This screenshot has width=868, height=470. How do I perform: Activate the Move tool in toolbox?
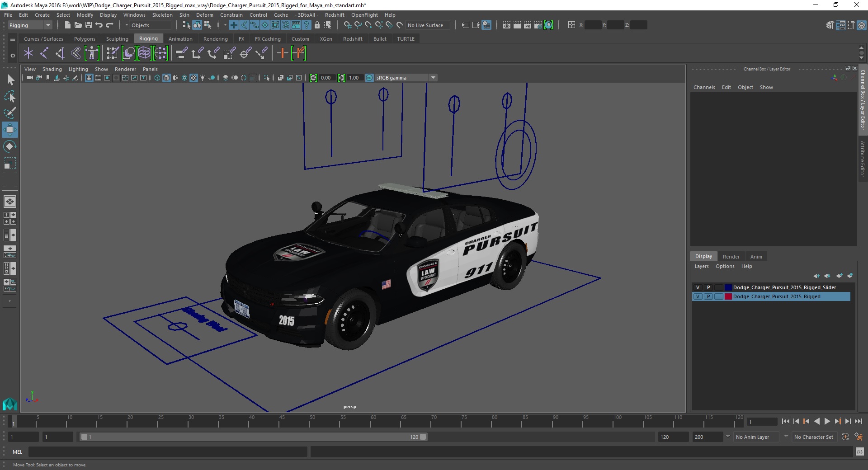point(10,130)
